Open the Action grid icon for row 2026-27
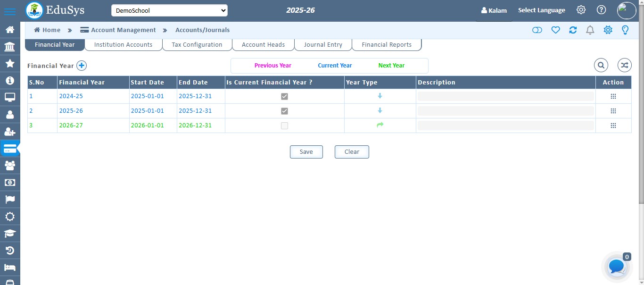The width and height of the screenshot is (644, 285). [613, 126]
